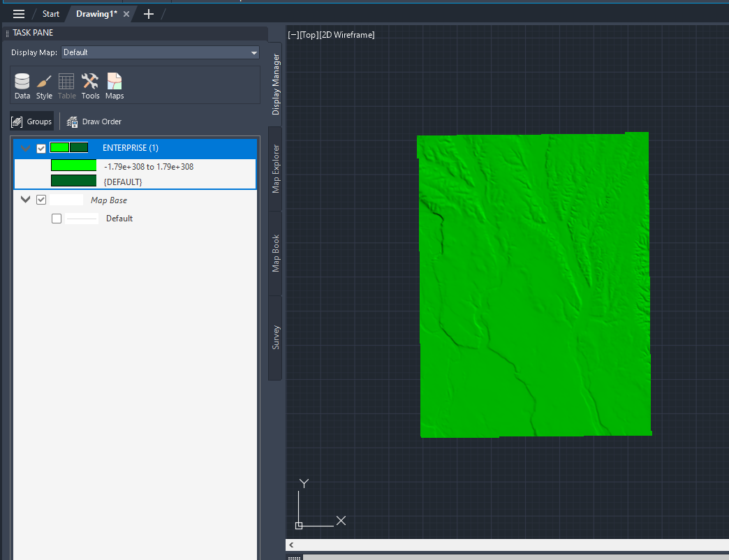729x560 pixels.
Task: Switch to Draw Order view
Action: (94, 121)
